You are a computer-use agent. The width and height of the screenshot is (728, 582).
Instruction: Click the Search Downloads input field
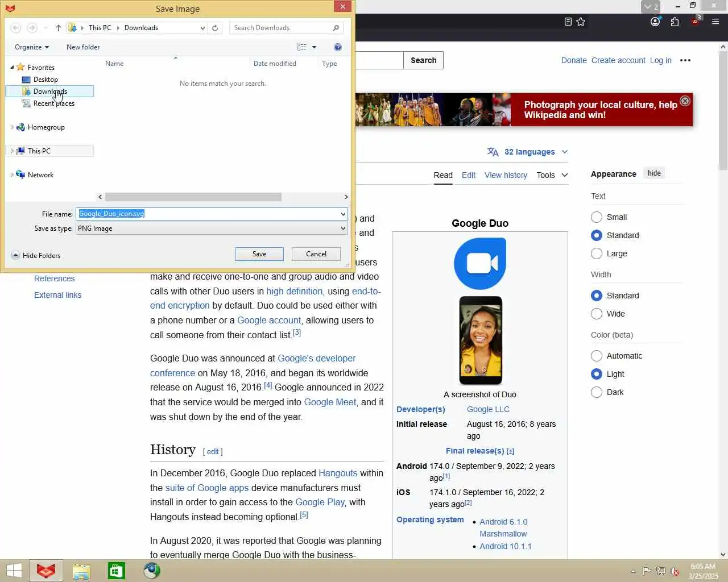click(282, 28)
